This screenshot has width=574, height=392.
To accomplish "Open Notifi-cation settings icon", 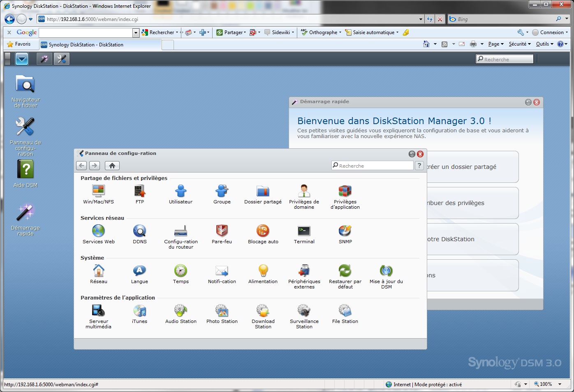I will click(x=222, y=274).
